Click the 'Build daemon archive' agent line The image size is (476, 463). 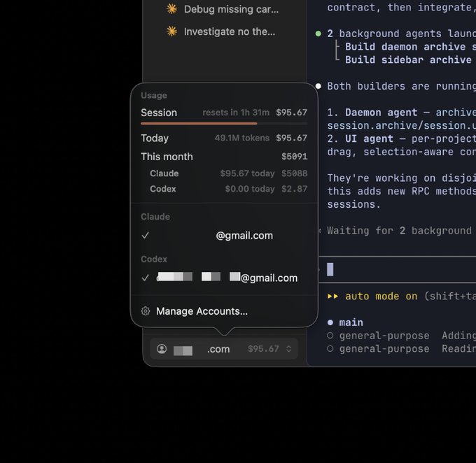[410, 47]
